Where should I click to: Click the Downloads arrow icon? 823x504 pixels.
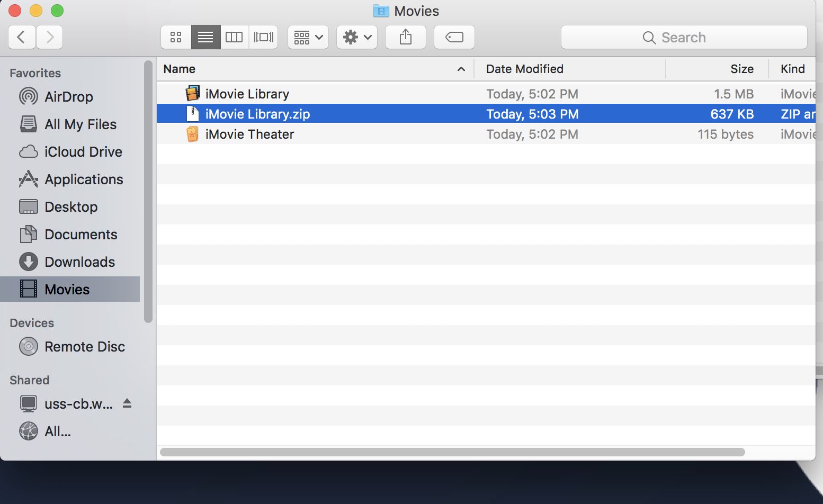click(29, 262)
